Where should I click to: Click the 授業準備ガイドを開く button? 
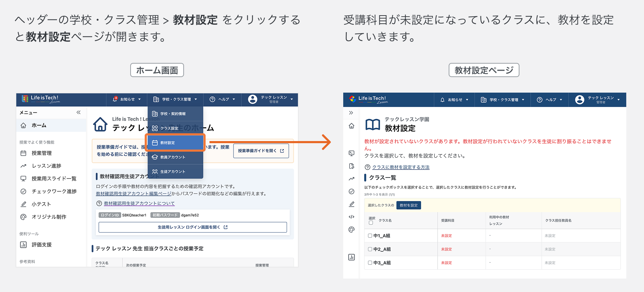coord(261,151)
